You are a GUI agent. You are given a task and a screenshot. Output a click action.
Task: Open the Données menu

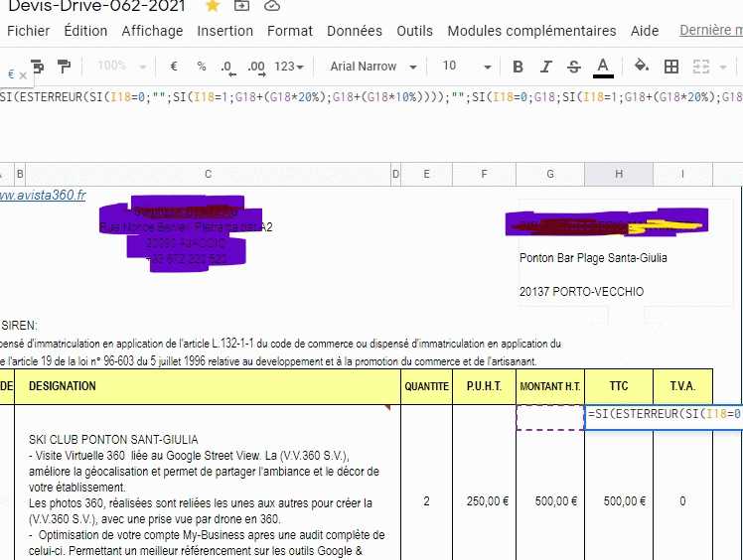click(x=355, y=31)
